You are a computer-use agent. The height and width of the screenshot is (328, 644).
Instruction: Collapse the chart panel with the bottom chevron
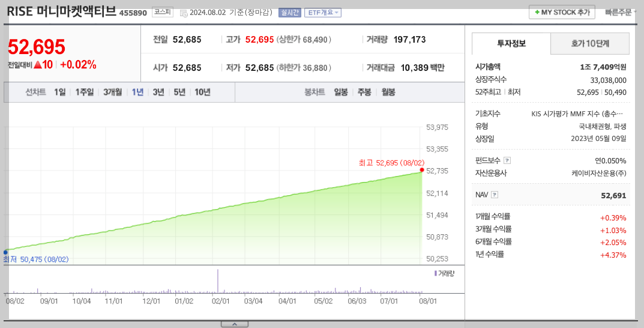tap(235, 324)
